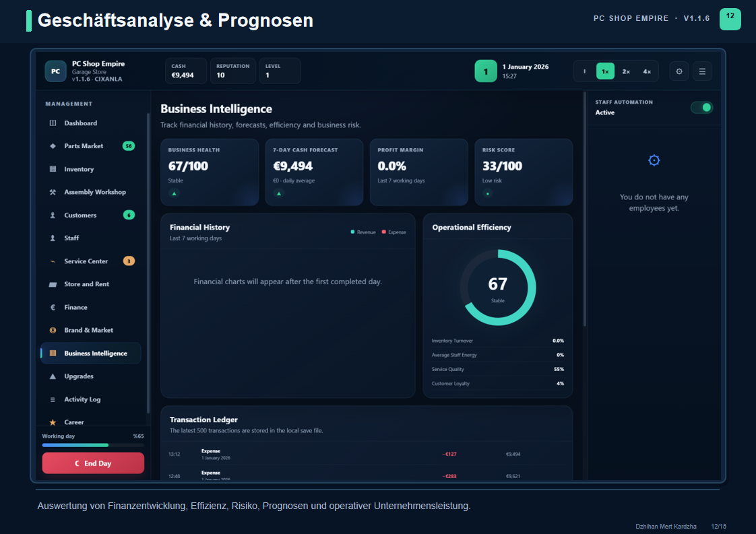
Task: Click the Cash Forecast up-arrow indicator
Action: [279, 193]
